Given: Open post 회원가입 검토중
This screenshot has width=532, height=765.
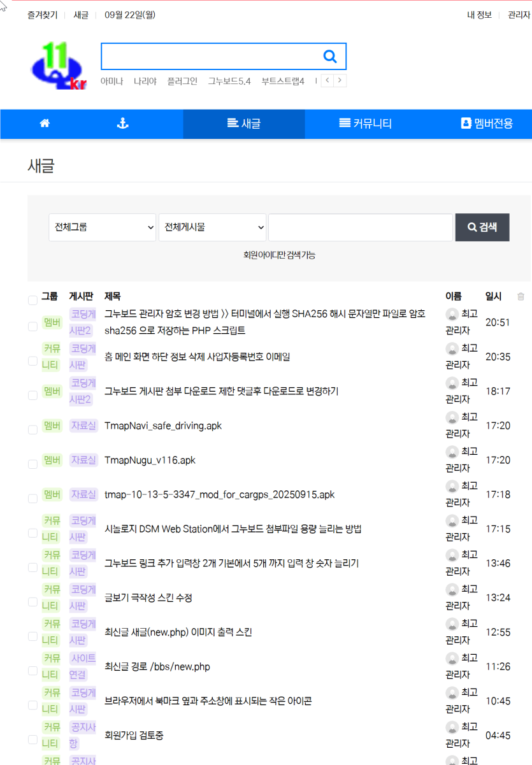Looking at the screenshot, I should pyautogui.click(x=134, y=735).
